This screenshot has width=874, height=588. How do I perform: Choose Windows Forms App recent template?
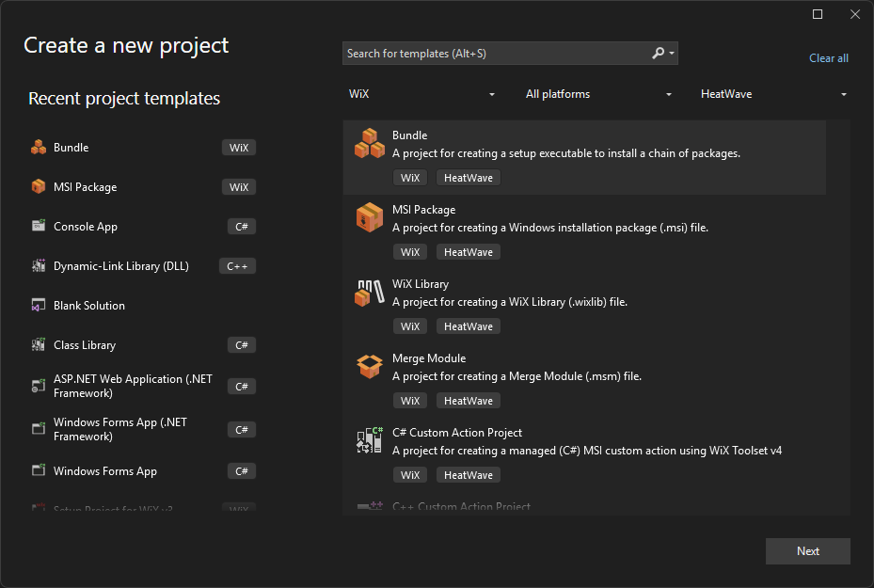(105, 471)
